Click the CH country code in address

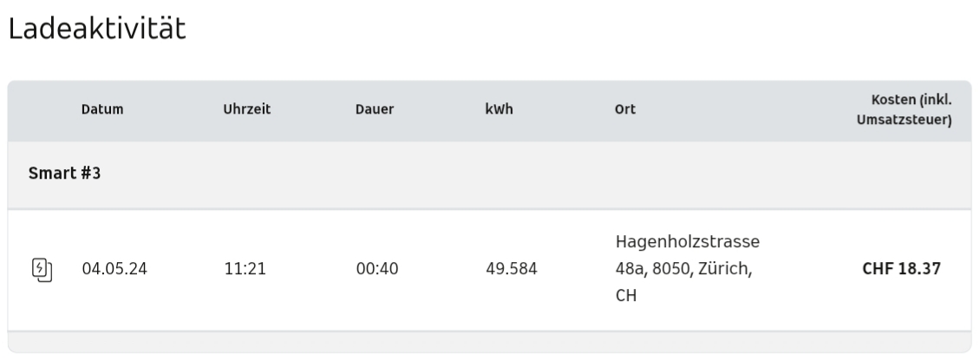(x=625, y=295)
